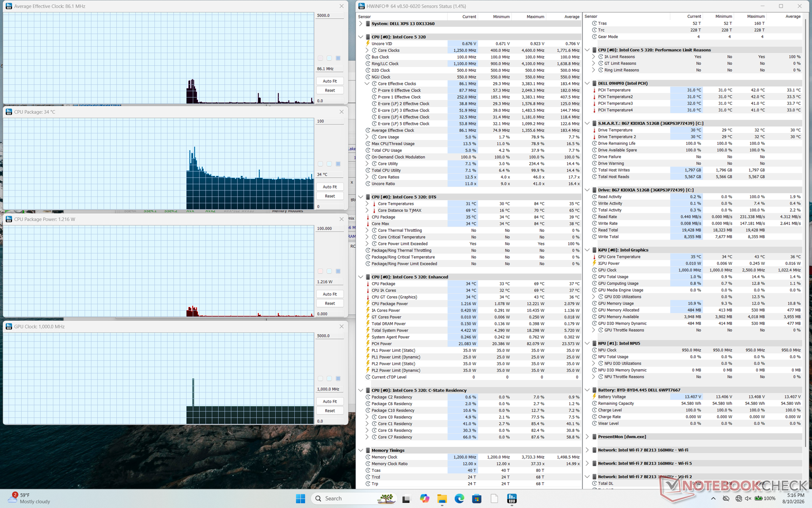Click the circle icon beside Package C10 Residency

point(368,410)
